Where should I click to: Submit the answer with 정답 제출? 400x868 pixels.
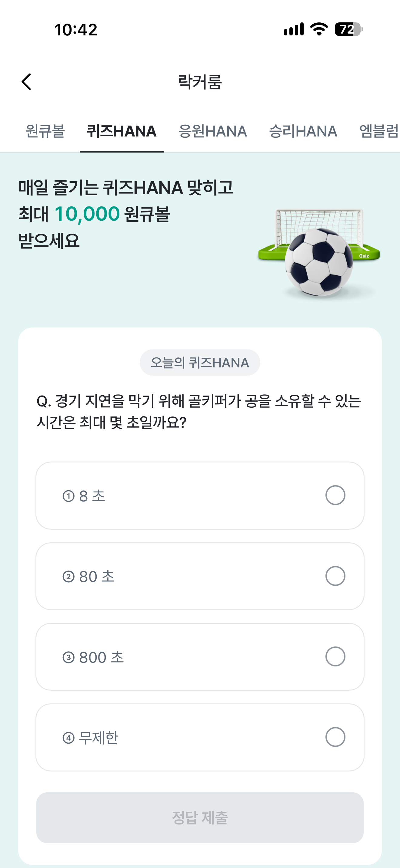tap(200, 818)
